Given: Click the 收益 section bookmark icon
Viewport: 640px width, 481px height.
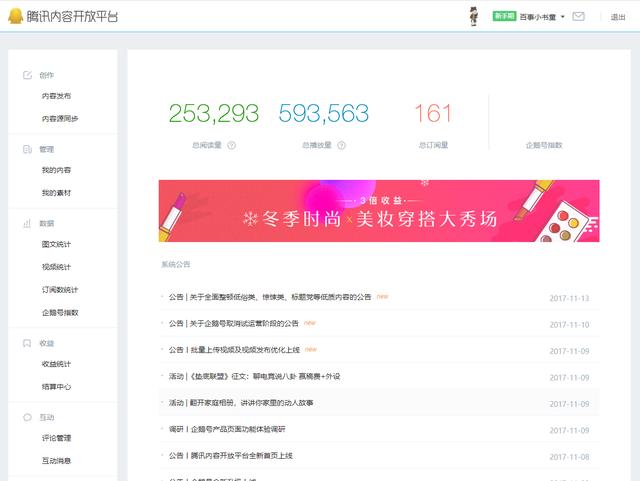Looking at the screenshot, I should pos(27,343).
